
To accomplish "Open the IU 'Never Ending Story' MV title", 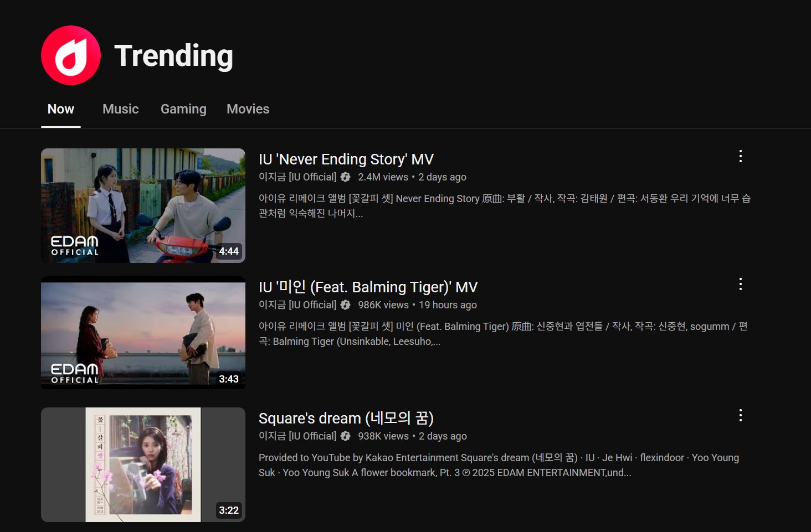I will (346, 159).
